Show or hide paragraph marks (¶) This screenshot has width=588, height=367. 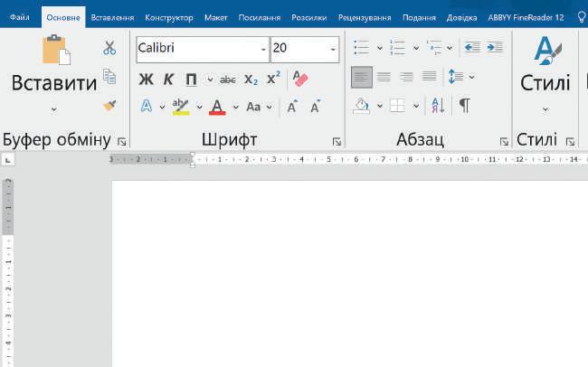pos(465,106)
